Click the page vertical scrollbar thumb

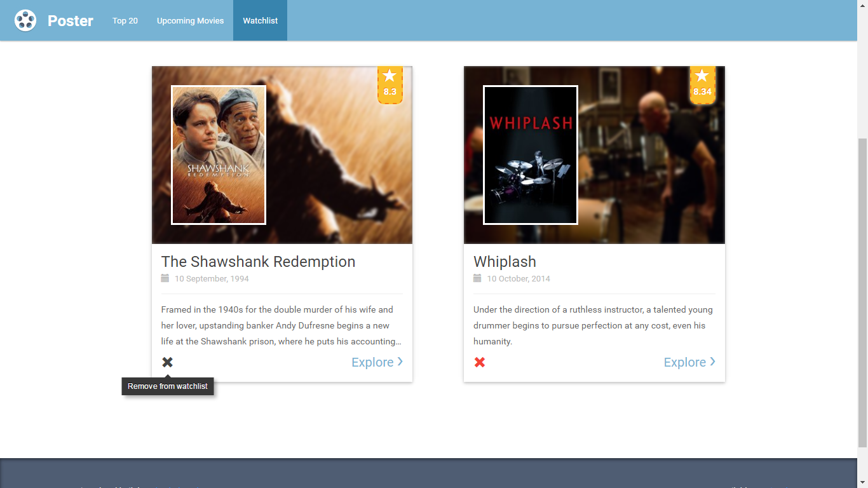pyautogui.click(x=862, y=292)
